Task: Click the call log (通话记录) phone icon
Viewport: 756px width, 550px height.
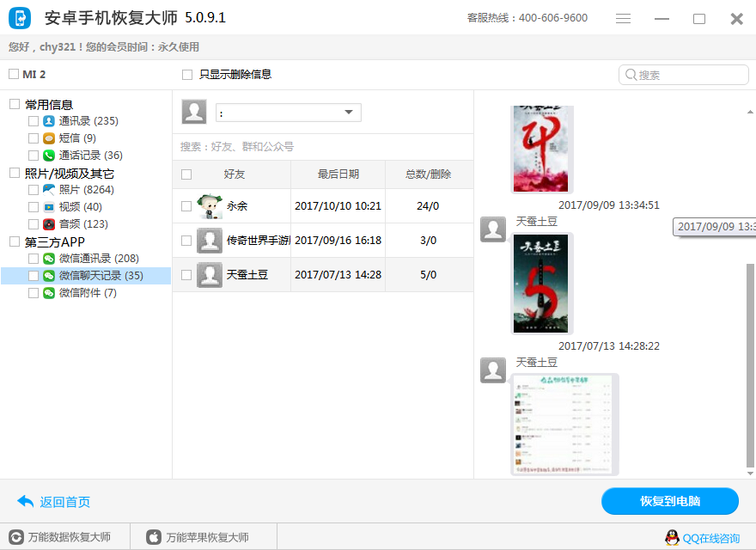Action: (x=49, y=156)
